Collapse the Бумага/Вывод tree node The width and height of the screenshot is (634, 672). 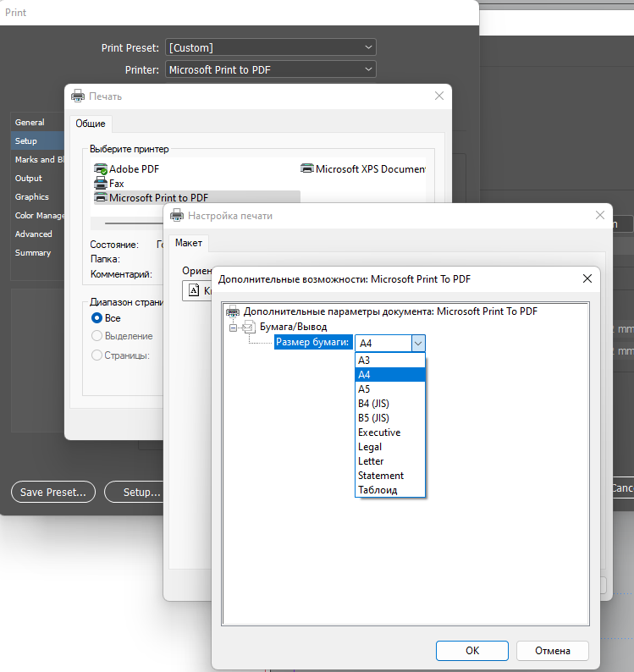(233, 328)
